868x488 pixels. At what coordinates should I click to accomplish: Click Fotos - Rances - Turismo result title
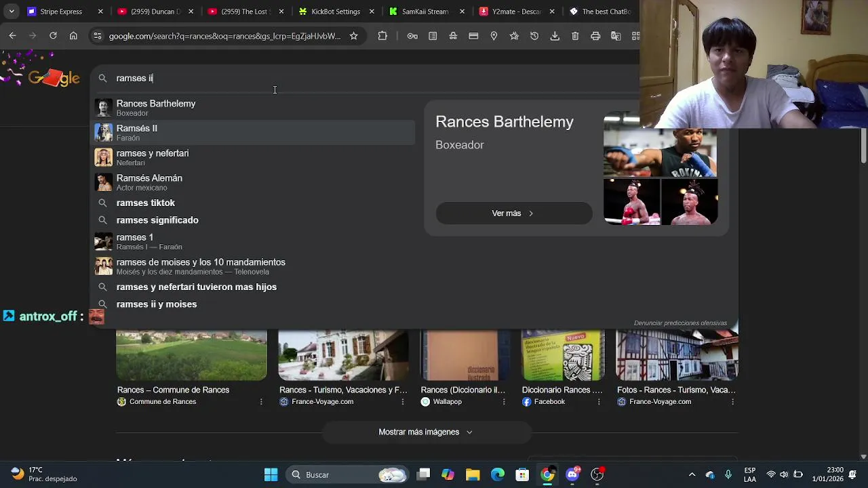tap(676, 390)
